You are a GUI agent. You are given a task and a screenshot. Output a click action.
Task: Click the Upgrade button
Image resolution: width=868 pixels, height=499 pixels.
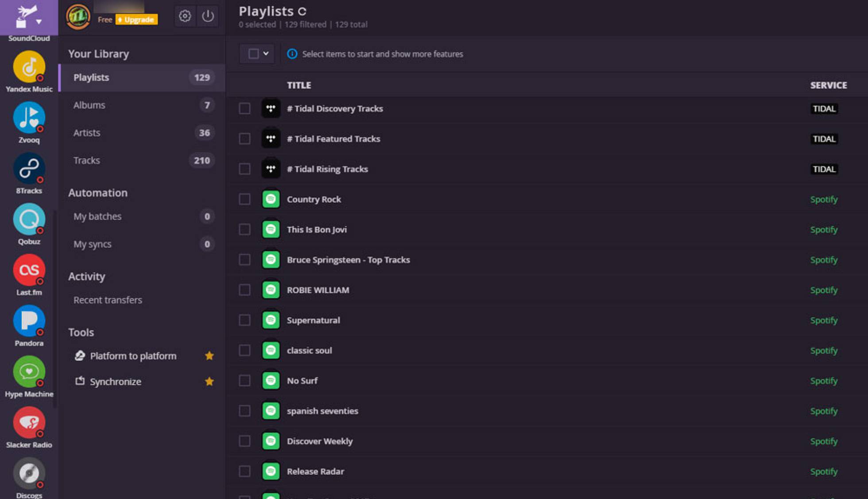coord(136,19)
